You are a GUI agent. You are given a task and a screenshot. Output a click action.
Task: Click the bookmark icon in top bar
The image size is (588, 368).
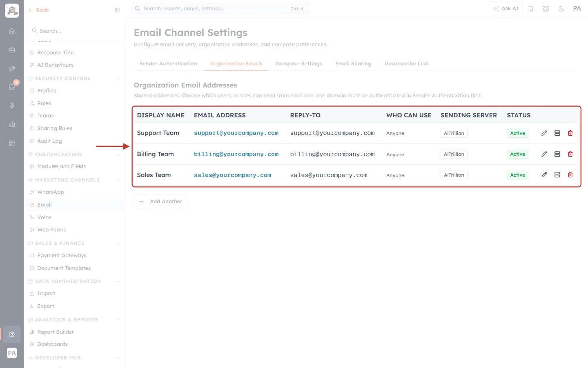pyautogui.click(x=531, y=9)
